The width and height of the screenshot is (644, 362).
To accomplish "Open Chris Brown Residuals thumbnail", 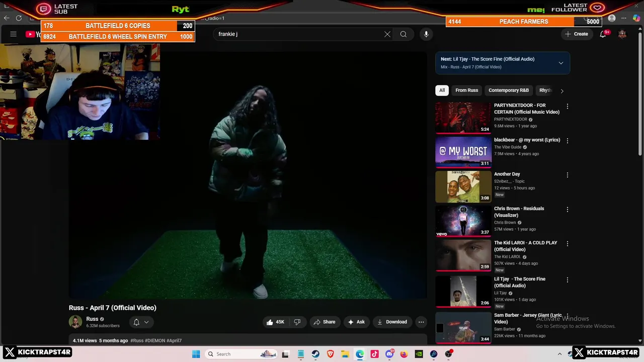I will [x=463, y=220].
